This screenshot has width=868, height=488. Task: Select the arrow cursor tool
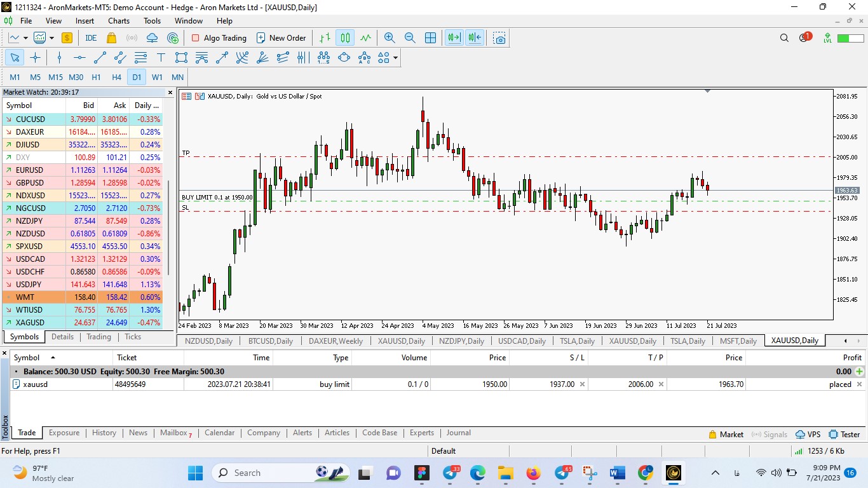pos(15,58)
